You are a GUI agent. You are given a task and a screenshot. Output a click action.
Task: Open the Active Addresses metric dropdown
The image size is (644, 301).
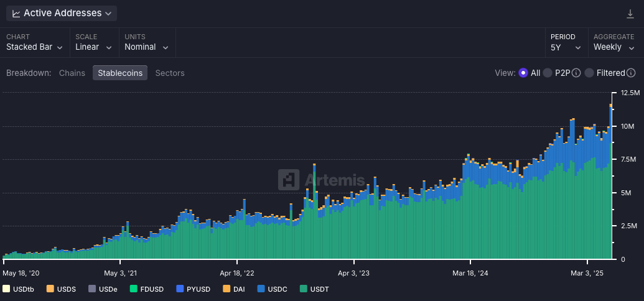pyautogui.click(x=62, y=13)
